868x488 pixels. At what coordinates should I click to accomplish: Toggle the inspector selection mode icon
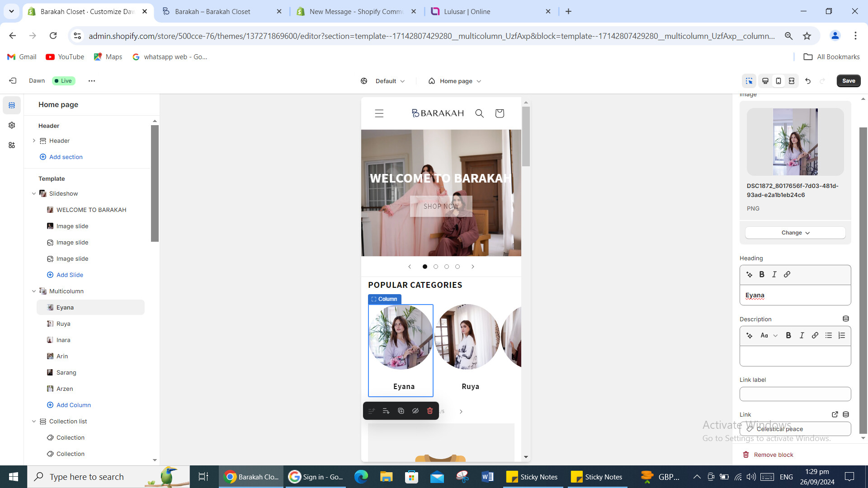(749, 81)
